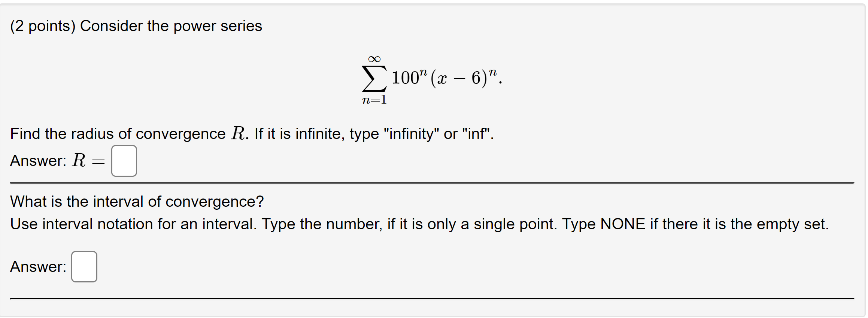The width and height of the screenshot is (868, 318).
Task: Click the question "What is the interval of convergence?"
Action: 137,201
